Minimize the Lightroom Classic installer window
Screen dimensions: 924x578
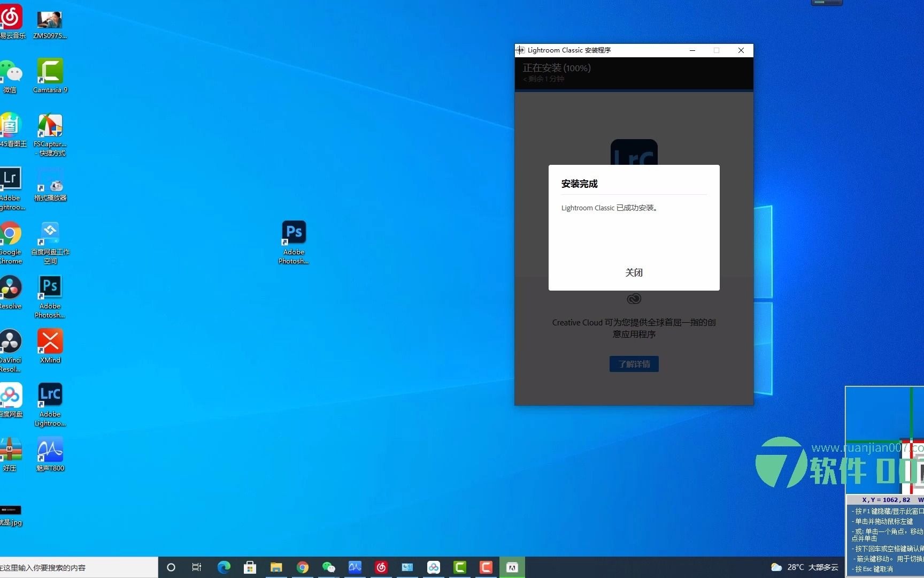(x=692, y=50)
